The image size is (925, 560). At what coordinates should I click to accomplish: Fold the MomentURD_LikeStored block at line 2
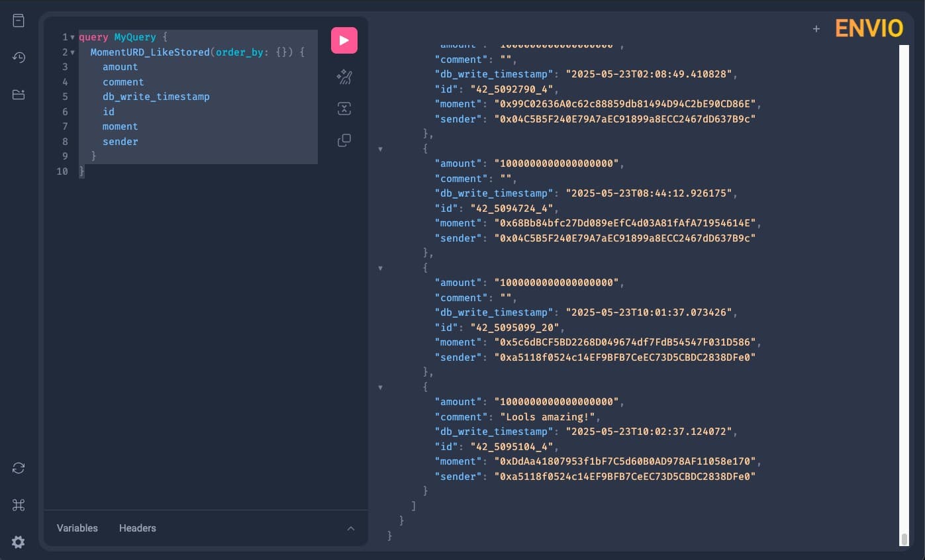click(x=72, y=52)
